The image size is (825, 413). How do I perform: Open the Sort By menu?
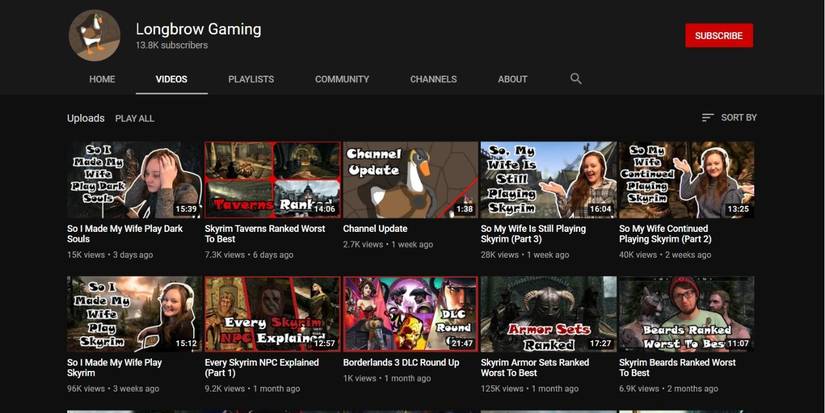729,118
